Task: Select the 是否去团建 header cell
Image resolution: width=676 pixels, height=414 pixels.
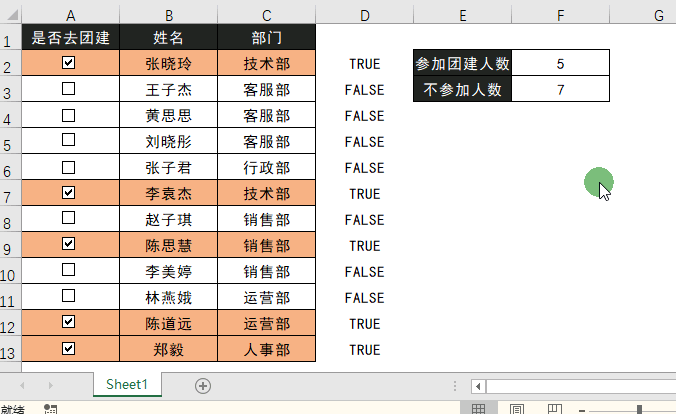Action: pos(71,37)
